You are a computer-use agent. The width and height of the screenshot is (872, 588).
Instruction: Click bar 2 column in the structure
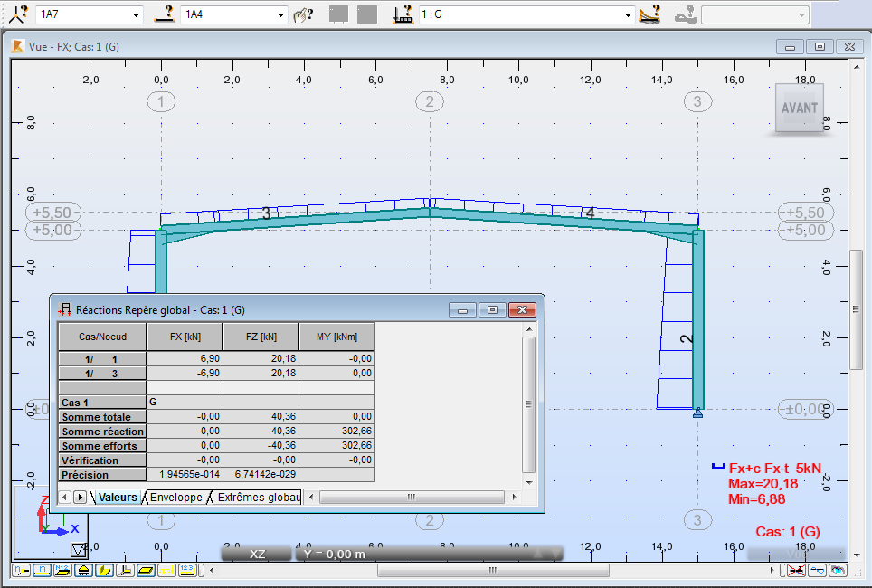tap(698, 319)
